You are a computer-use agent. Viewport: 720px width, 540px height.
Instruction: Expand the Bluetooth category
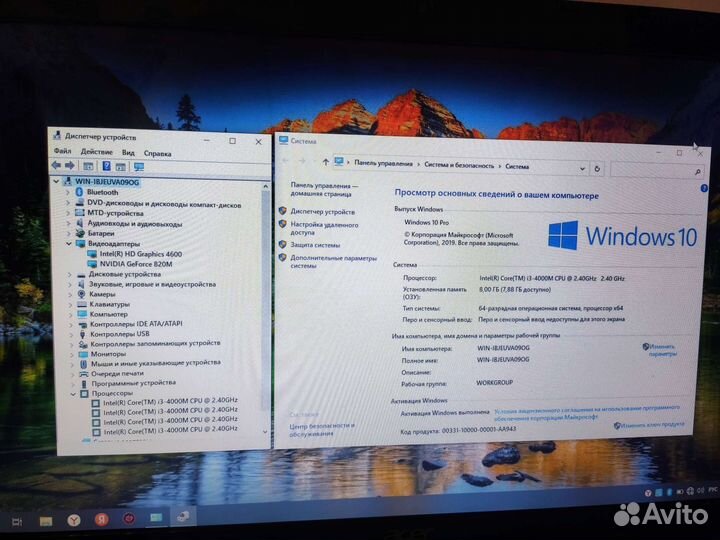pyautogui.click(x=68, y=192)
